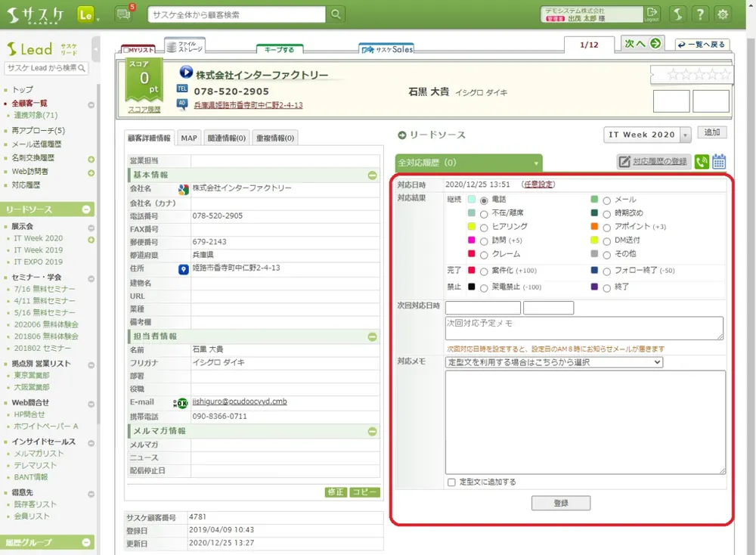Click the 登録 button
Screen dimensions: 756x555
(561, 503)
